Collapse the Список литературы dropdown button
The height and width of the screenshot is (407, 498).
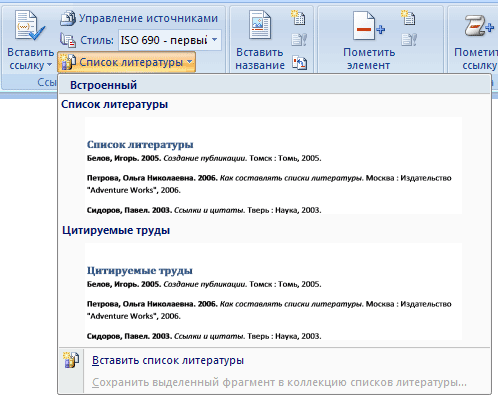(126, 62)
